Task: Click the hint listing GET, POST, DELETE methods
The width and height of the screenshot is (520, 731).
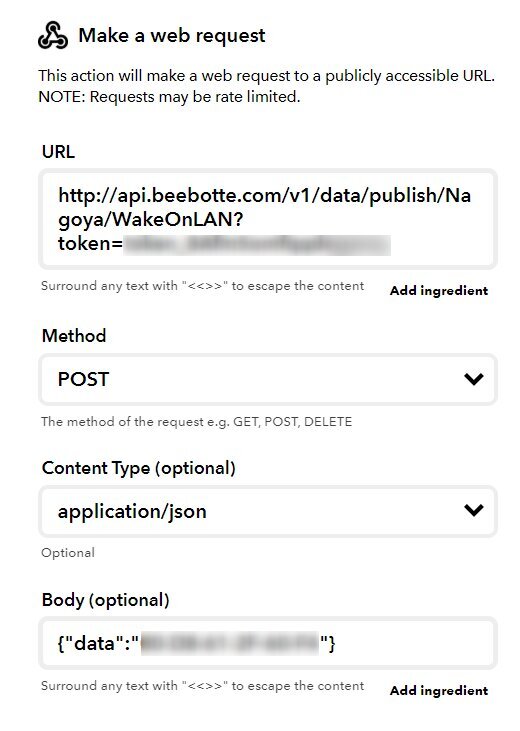Action: (196, 421)
